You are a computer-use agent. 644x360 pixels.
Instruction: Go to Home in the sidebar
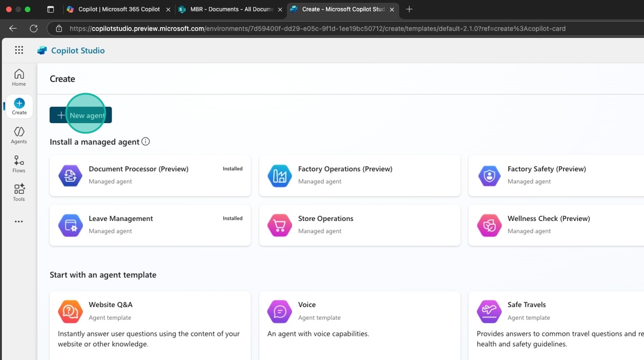[x=19, y=77]
